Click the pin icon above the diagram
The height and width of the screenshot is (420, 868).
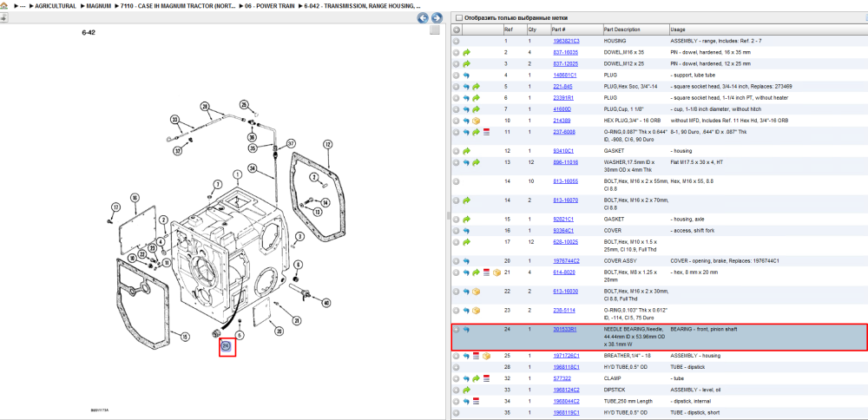click(3, 17)
